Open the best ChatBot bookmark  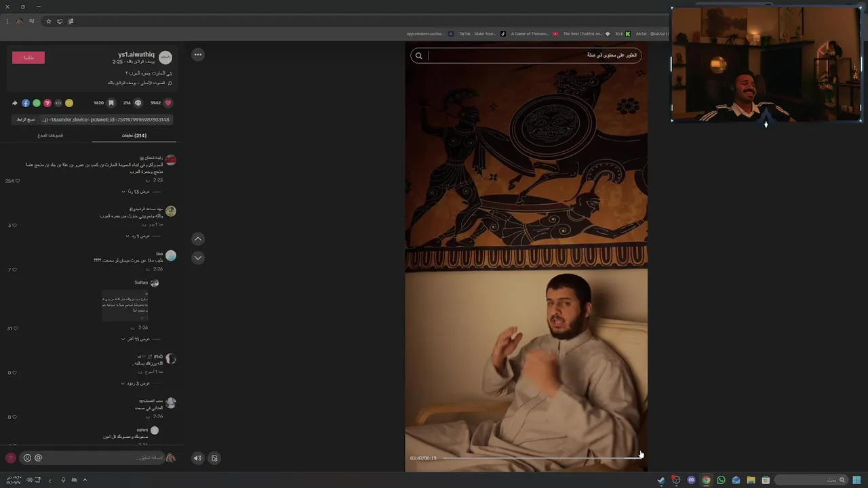coord(586,34)
